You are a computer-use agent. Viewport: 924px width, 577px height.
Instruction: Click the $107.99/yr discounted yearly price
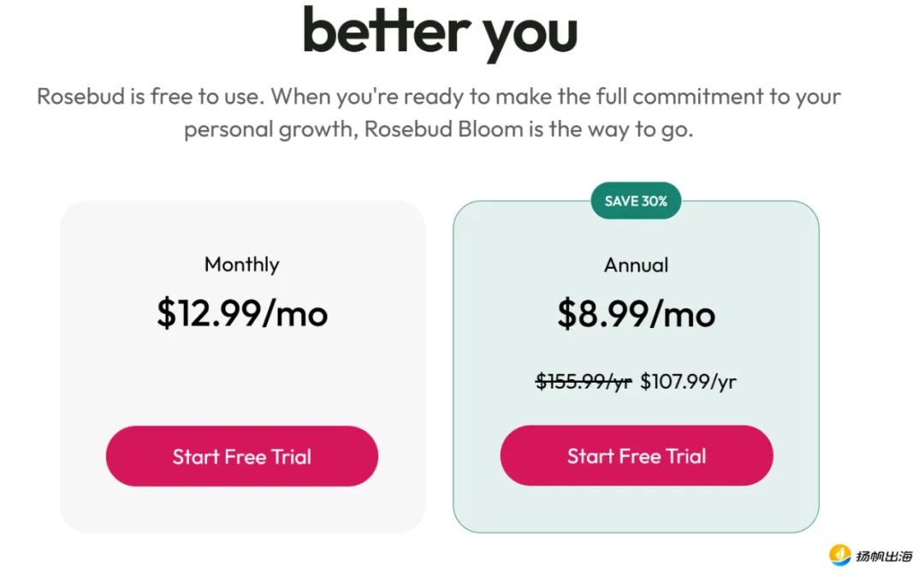688,381
